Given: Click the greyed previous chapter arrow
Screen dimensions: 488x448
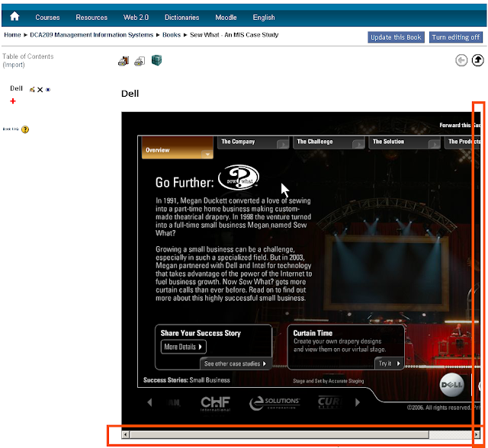Looking at the screenshot, I should [461, 60].
